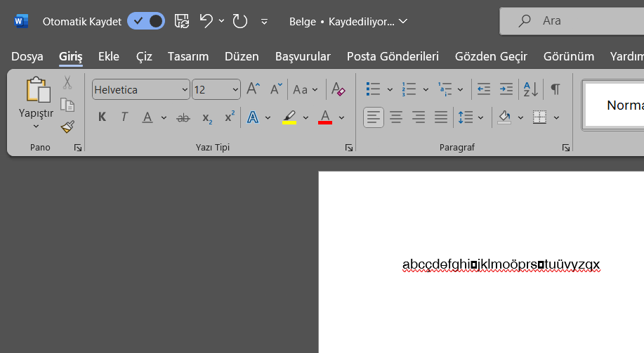This screenshot has height=353, width=644.
Task: Click the save icon in title bar
Action: point(181,21)
